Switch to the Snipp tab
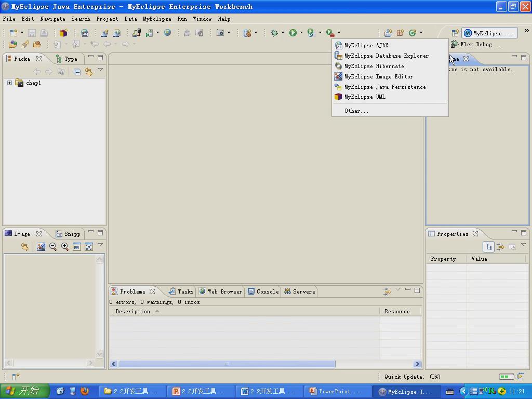Image resolution: width=532 pixels, height=399 pixels. click(x=68, y=234)
